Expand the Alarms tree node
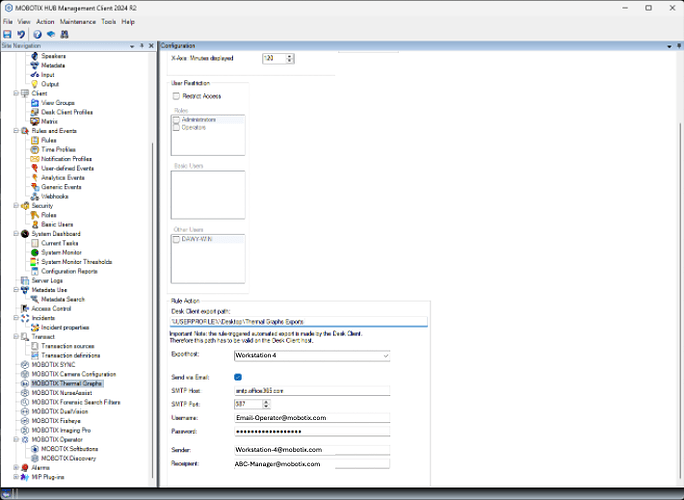The width and height of the screenshot is (684, 500). click(x=16, y=467)
